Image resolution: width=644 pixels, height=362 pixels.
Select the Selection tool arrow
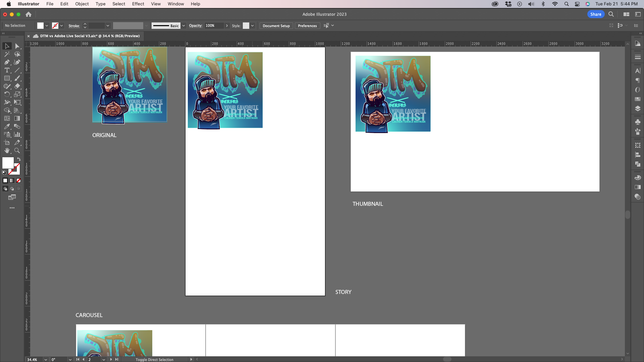(x=7, y=46)
